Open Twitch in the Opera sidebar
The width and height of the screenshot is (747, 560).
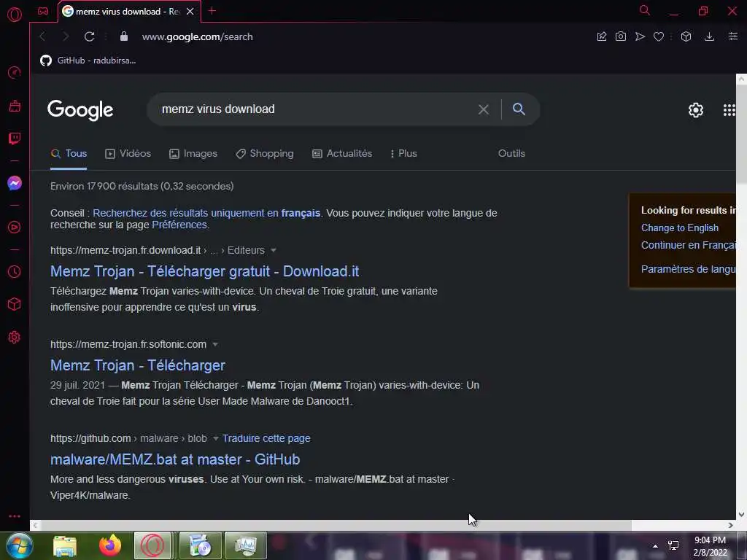coord(15,139)
